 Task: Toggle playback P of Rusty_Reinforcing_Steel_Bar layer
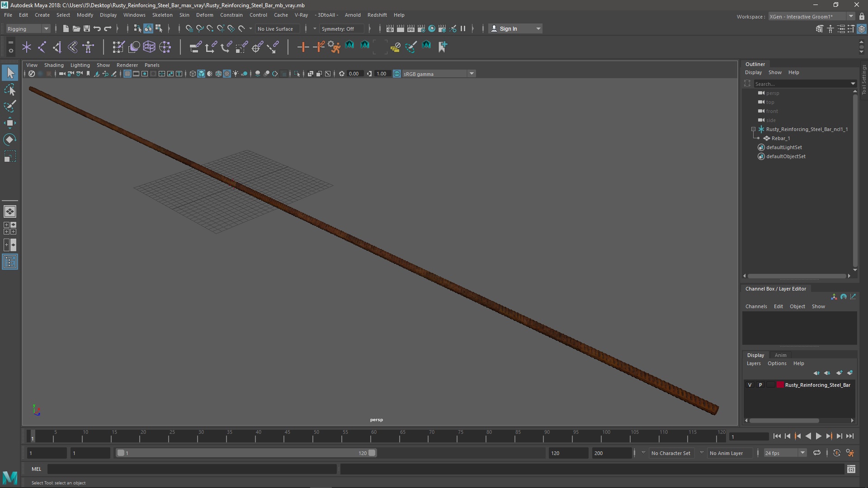point(760,385)
